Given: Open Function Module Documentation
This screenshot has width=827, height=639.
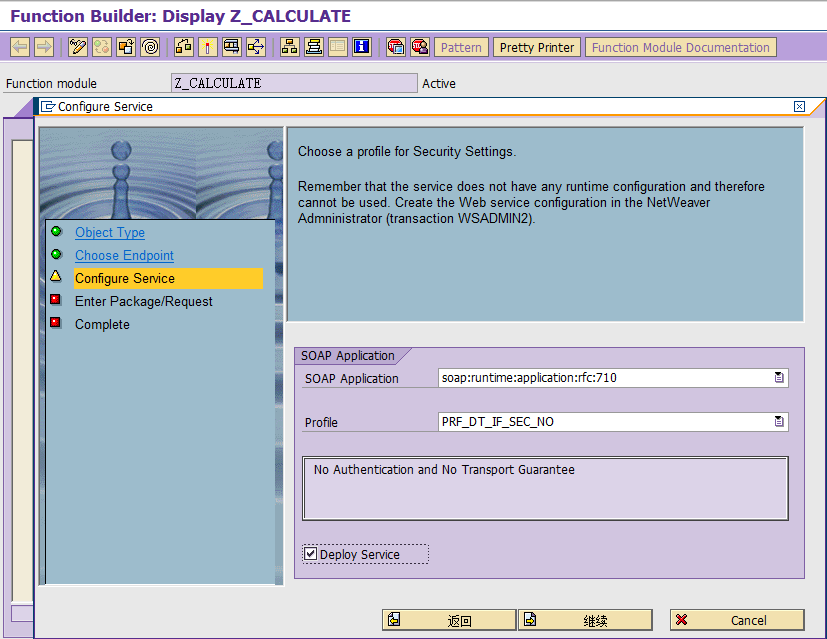Looking at the screenshot, I should [x=680, y=47].
